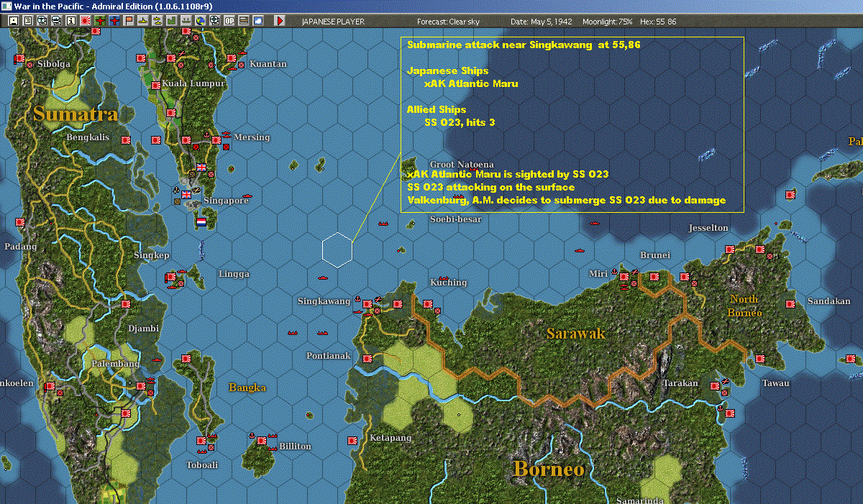The width and height of the screenshot is (863, 504).
Task: Click the Japanese base flag at Tawau
Action: coord(759,359)
